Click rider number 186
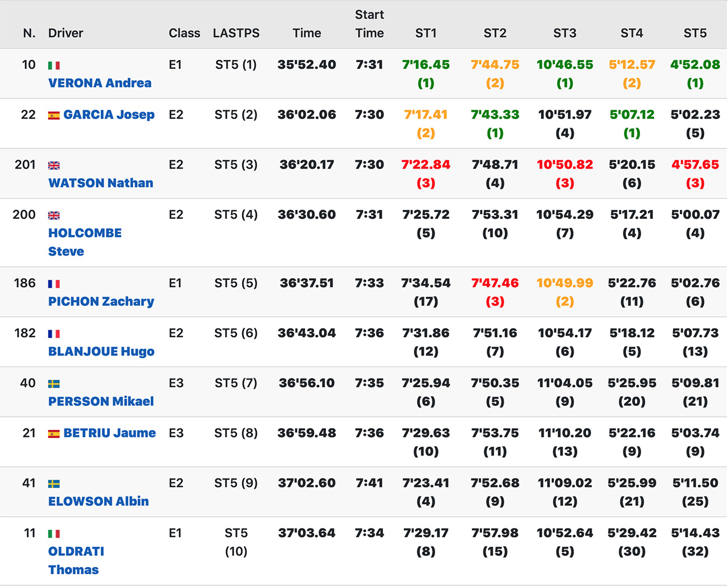The height and width of the screenshot is (586, 728). tap(25, 283)
